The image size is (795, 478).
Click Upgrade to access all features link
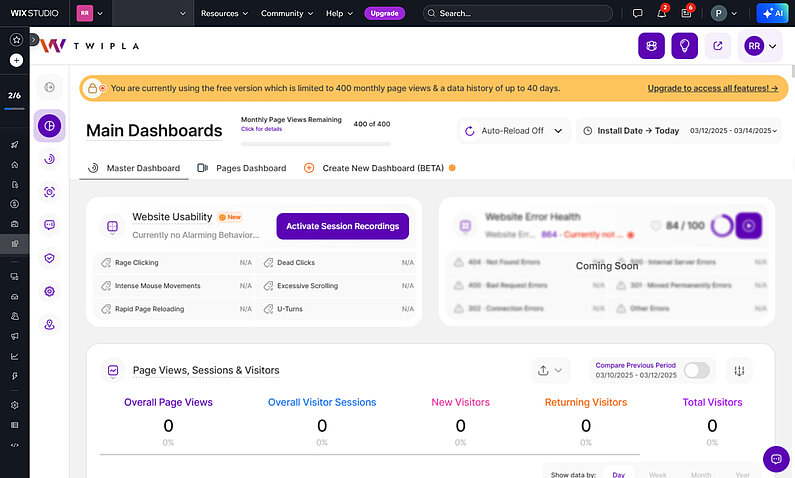(712, 88)
